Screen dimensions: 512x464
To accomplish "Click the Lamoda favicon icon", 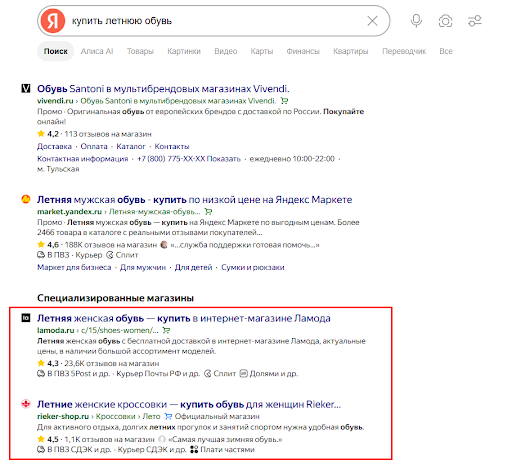I will [26, 318].
